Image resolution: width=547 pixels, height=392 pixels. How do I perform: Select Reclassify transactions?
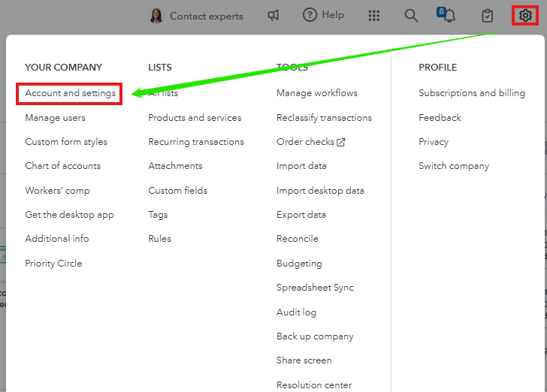pos(324,118)
